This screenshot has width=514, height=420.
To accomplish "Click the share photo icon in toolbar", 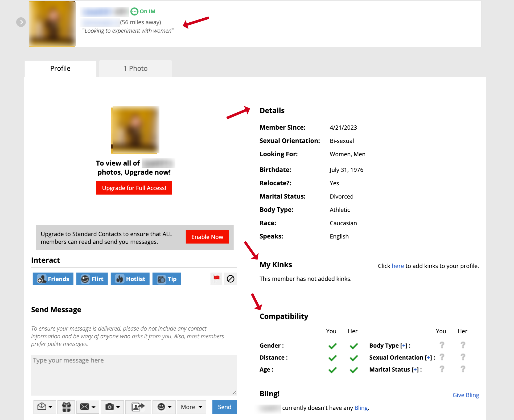I will [x=138, y=407].
